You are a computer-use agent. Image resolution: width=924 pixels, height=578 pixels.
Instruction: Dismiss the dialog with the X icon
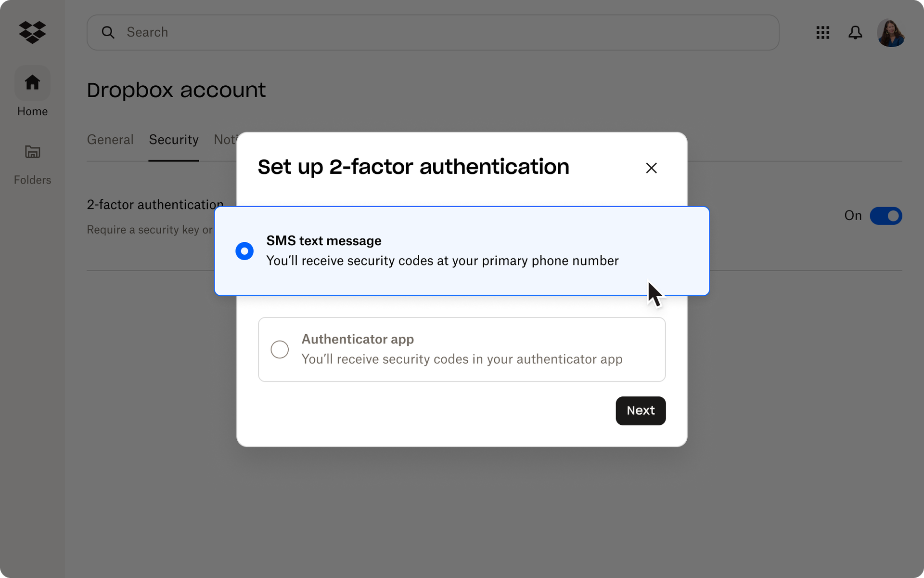click(651, 168)
